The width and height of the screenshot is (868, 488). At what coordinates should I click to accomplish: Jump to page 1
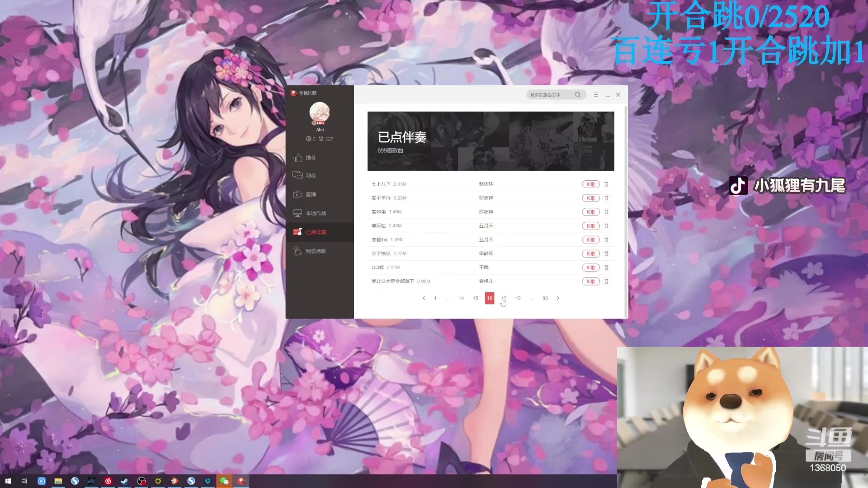click(x=435, y=298)
